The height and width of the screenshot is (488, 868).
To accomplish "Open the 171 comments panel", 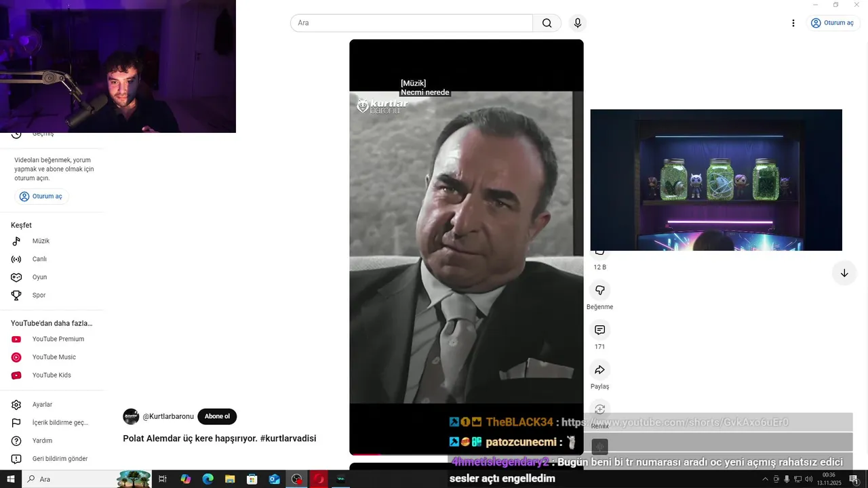I will coord(600,330).
